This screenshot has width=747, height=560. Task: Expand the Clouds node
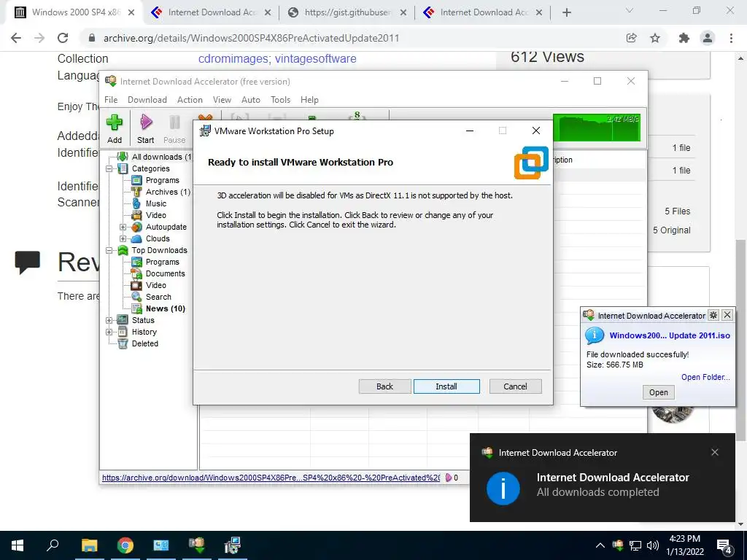pyautogui.click(x=123, y=238)
